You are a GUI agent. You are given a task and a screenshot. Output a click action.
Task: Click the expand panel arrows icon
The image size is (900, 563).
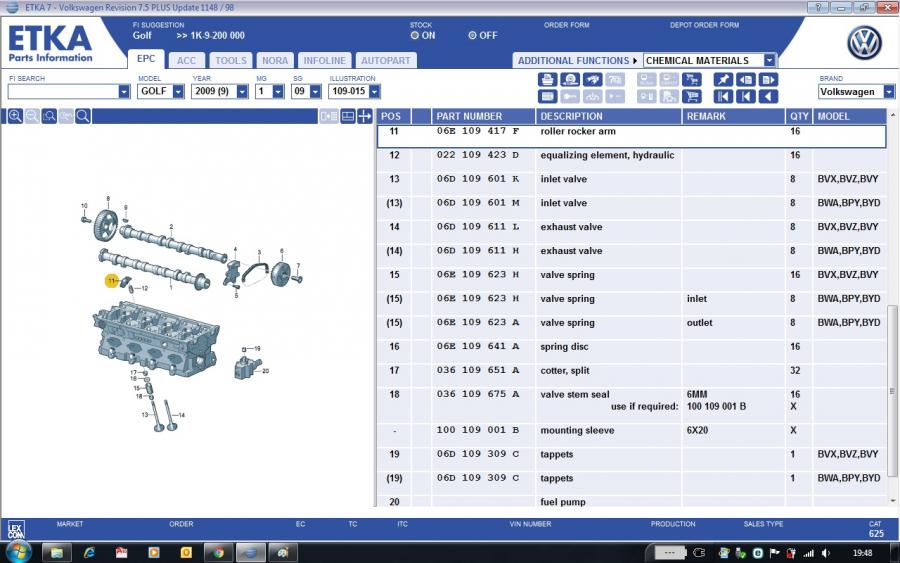coord(365,116)
